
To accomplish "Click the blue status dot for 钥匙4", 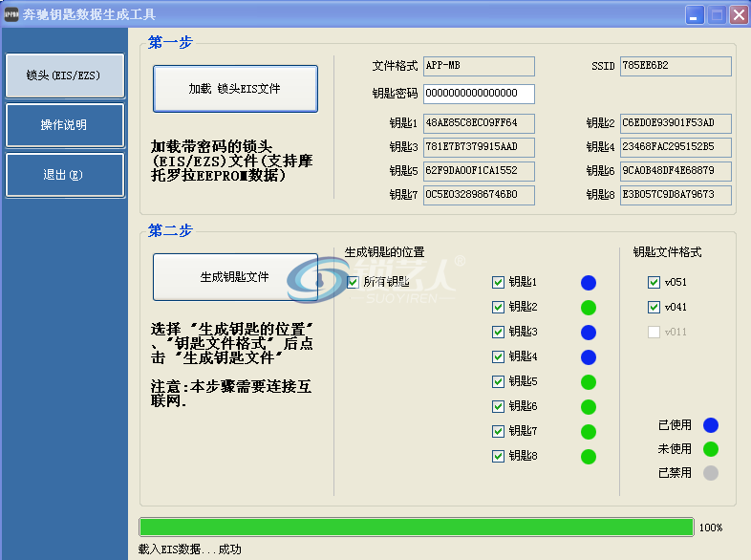I will (589, 357).
